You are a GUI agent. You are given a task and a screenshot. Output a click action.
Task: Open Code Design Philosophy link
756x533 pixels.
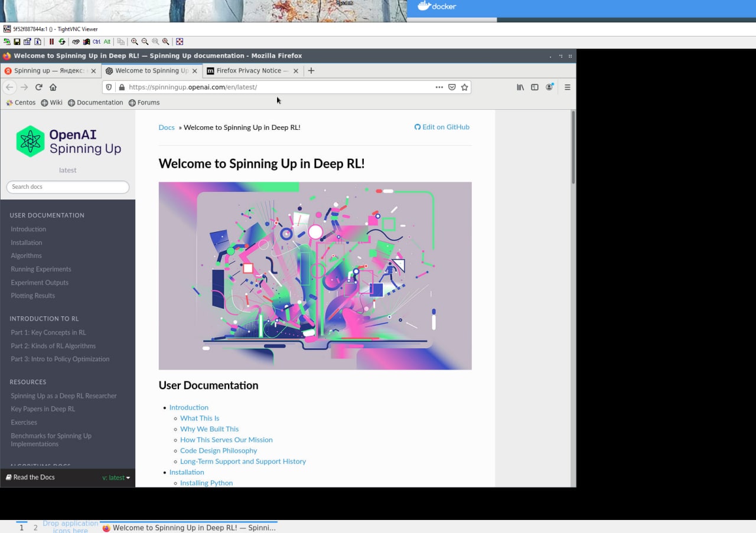(x=219, y=450)
